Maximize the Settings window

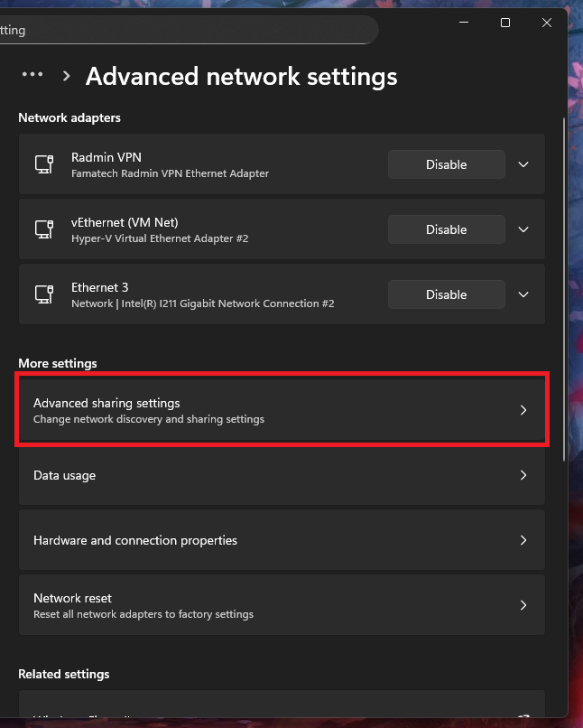[504, 23]
